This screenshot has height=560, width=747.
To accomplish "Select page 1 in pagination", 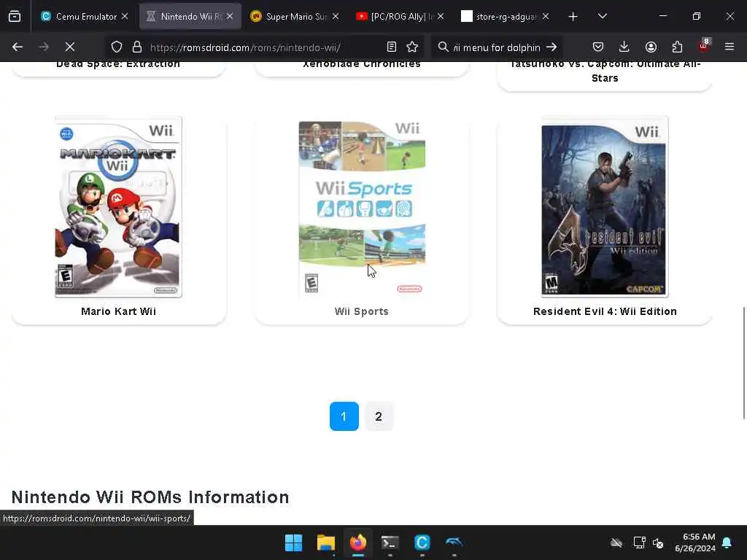I will 344,416.
